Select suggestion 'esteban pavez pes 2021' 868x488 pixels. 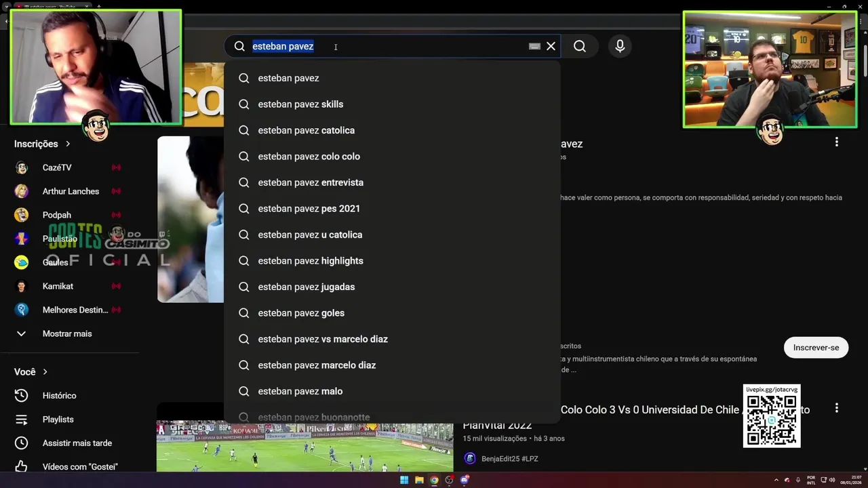392,209
